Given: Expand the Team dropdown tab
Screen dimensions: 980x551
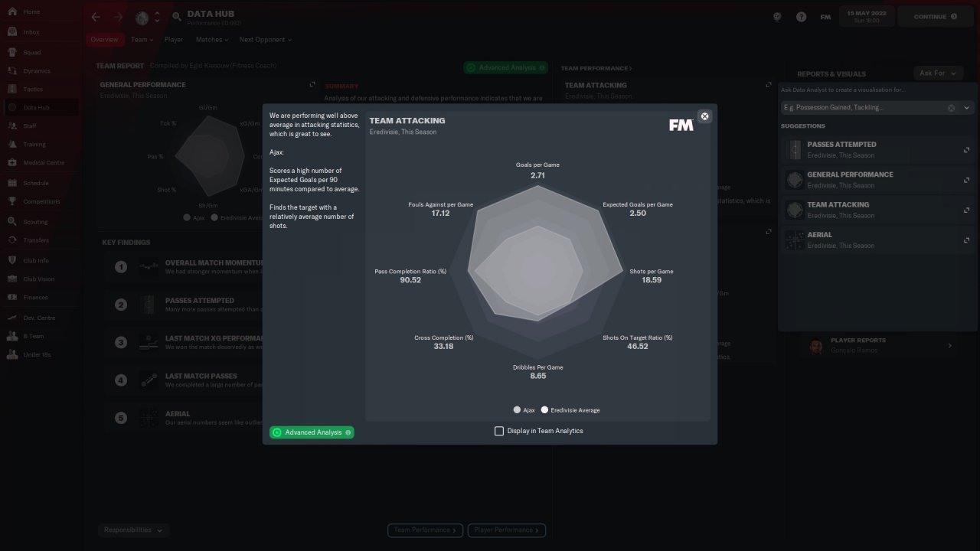Looking at the screenshot, I should pyautogui.click(x=142, y=40).
